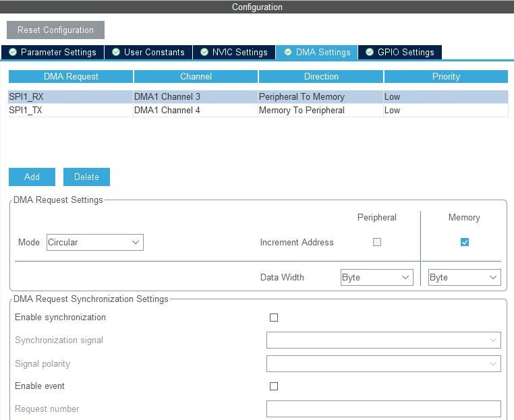Expand the Synchronization signal dropdown
514x420 pixels.
coord(384,340)
